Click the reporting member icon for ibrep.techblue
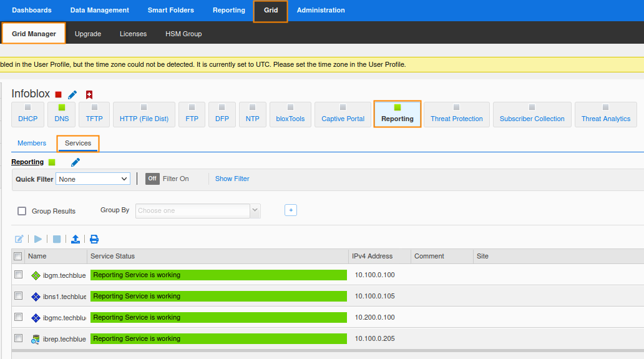The width and height of the screenshot is (644, 359). click(x=36, y=339)
